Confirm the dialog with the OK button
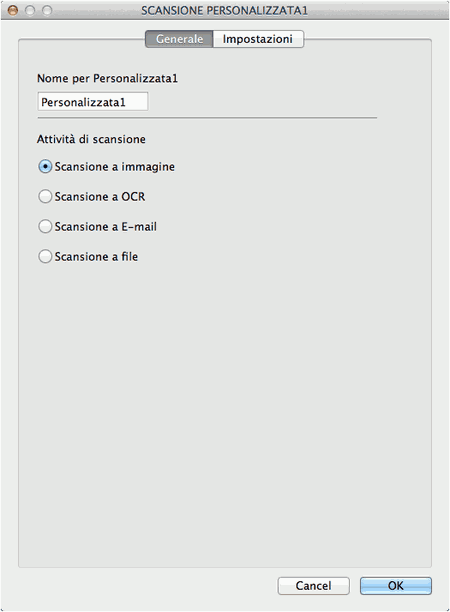The width and height of the screenshot is (450, 612). pos(396,585)
